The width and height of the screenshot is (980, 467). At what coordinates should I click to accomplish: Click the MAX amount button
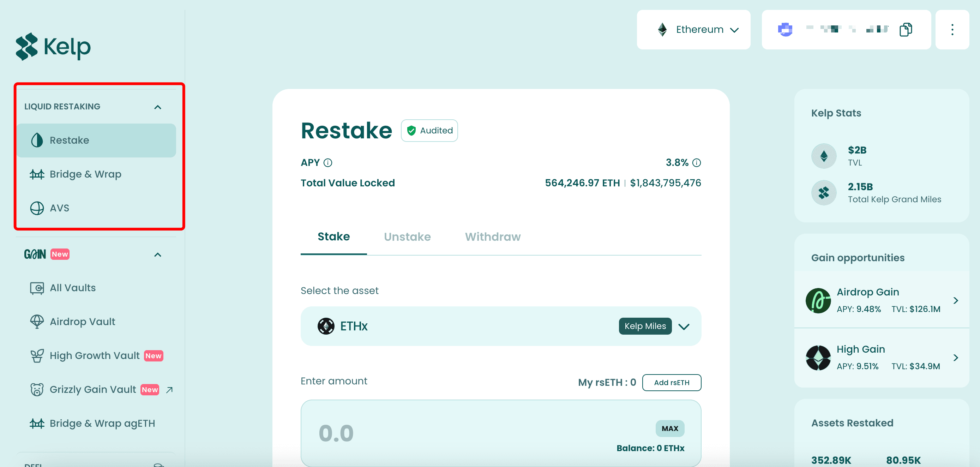point(669,429)
